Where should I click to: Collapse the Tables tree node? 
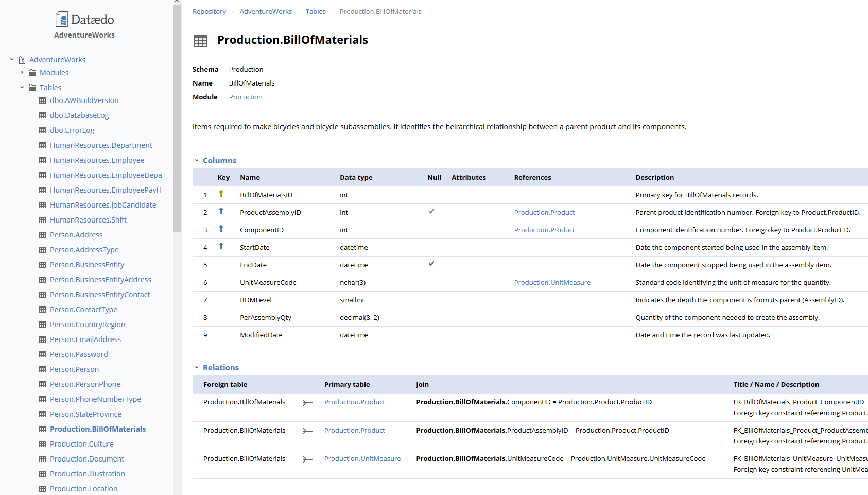click(x=22, y=88)
